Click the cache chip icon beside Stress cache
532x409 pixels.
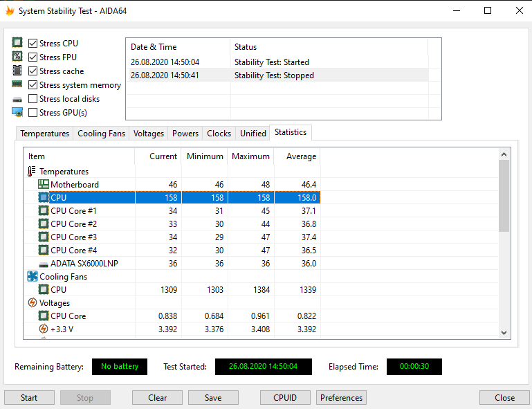click(x=17, y=71)
